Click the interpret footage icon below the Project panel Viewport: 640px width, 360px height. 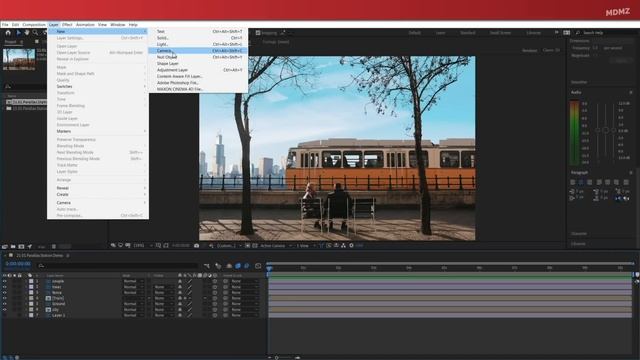click(x=5, y=247)
